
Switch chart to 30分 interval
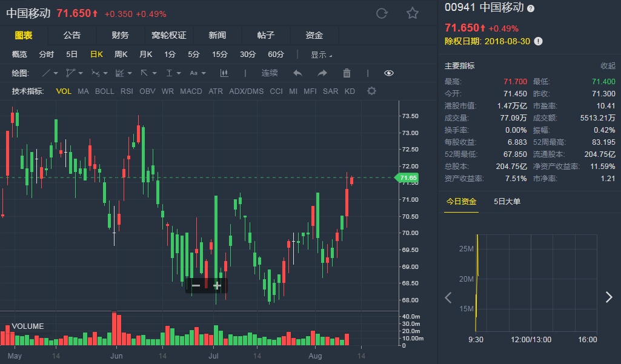click(x=248, y=55)
